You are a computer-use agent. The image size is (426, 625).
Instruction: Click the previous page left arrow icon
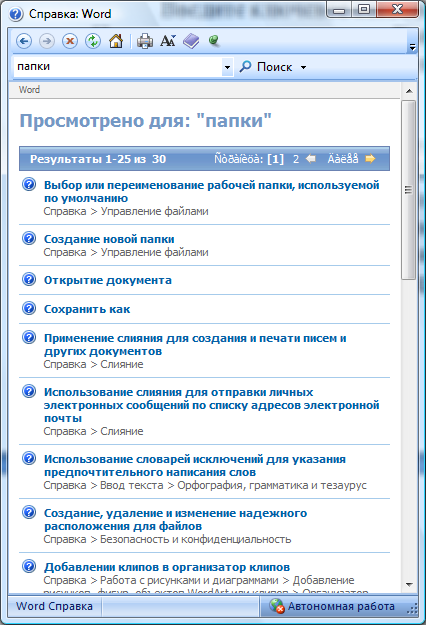(311, 159)
